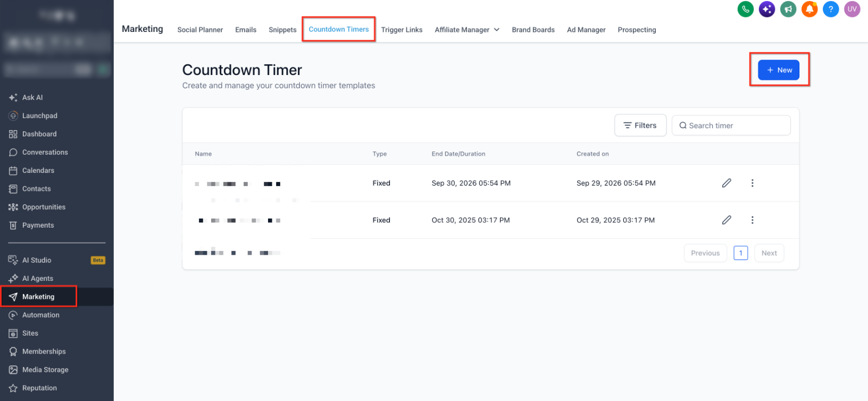Click the Contacts sidebar icon
This screenshot has height=401, width=868.
tap(13, 189)
